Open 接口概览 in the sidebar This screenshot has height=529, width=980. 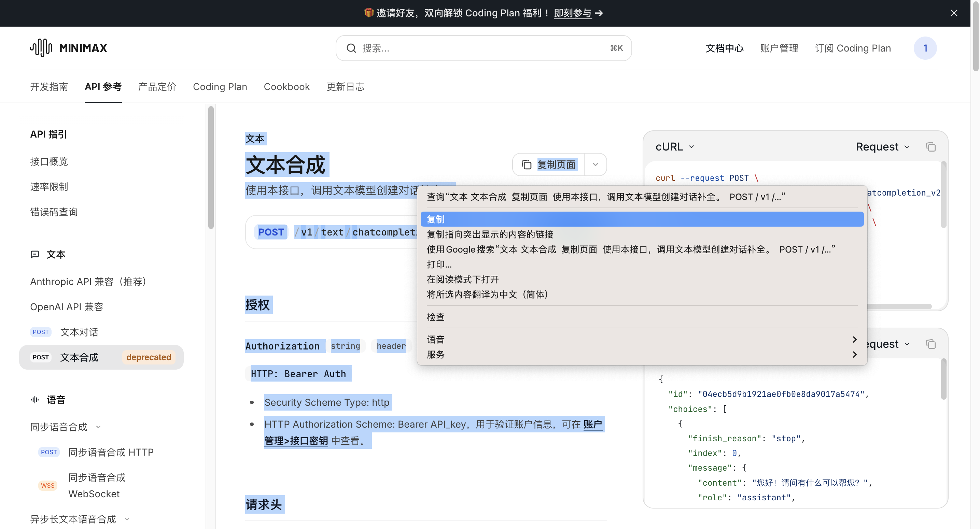[x=49, y=162]
